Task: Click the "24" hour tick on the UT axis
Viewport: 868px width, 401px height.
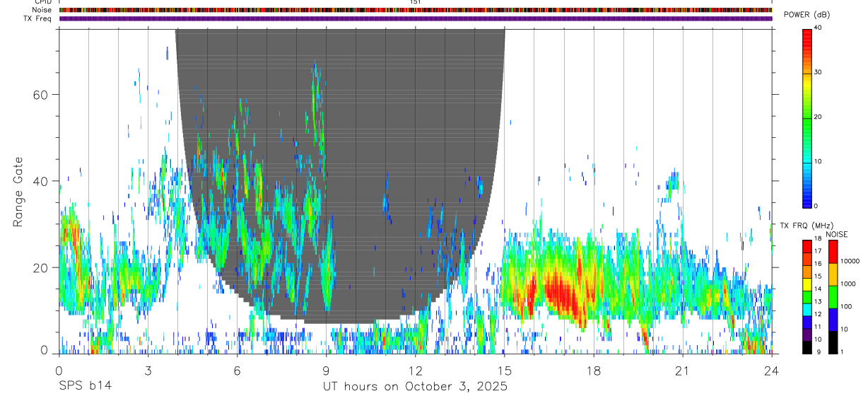Action: (771, 371)
